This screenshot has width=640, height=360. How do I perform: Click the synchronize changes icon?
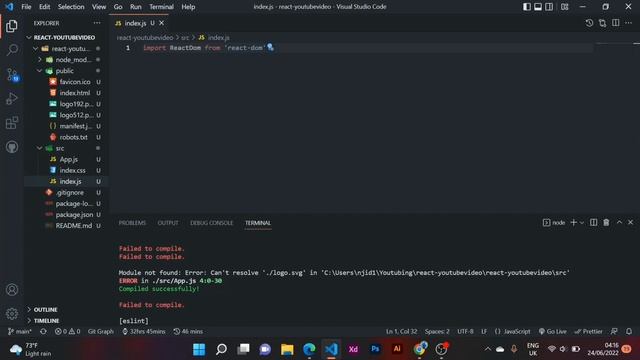[x=43, y=331]
